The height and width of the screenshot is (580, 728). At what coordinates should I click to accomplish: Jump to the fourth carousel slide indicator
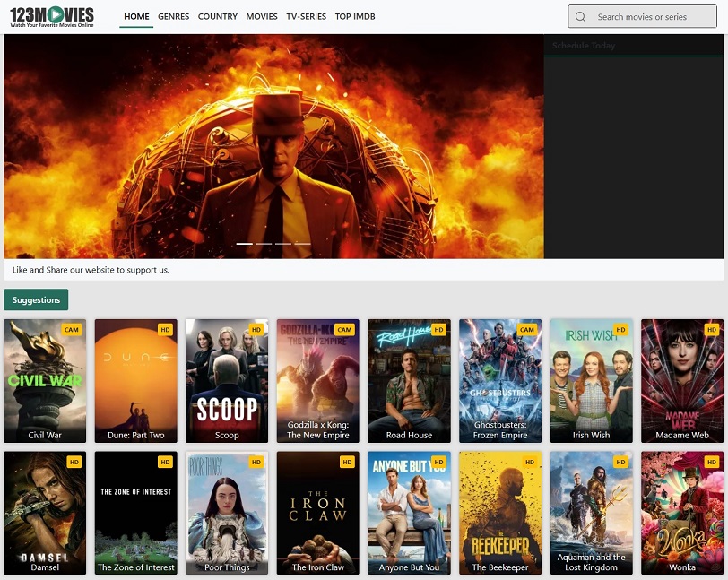coord(302,243)
